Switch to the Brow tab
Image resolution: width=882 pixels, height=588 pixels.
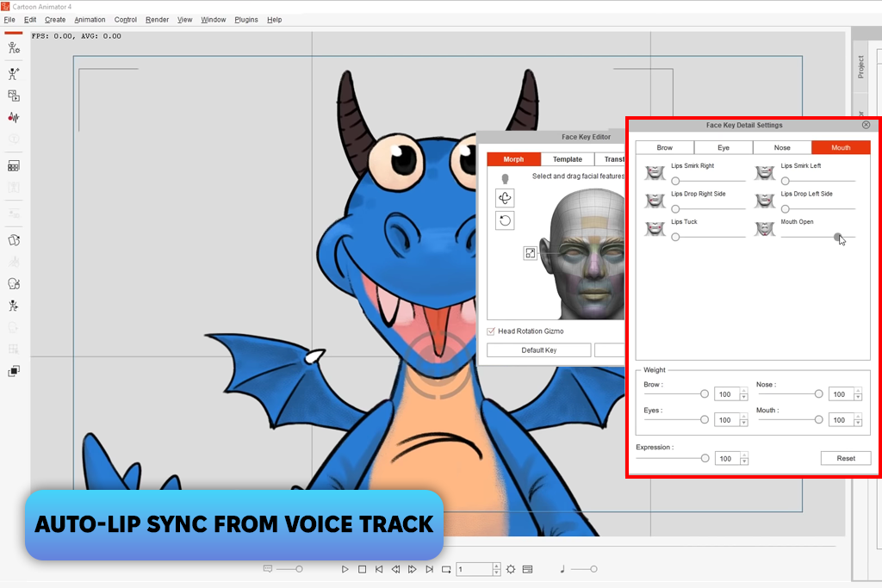[665, 147]
